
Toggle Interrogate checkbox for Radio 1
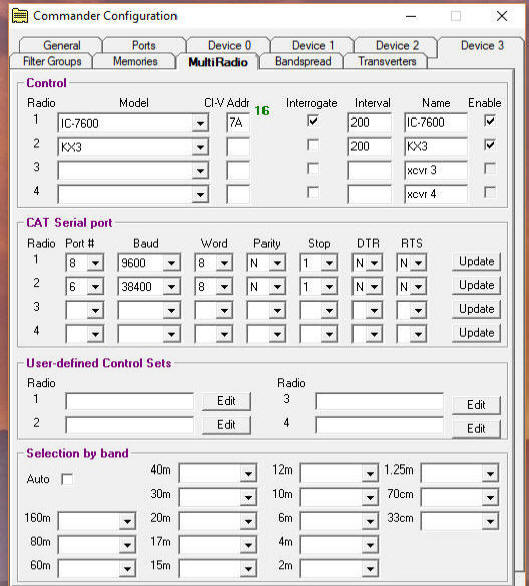(313, 121)
